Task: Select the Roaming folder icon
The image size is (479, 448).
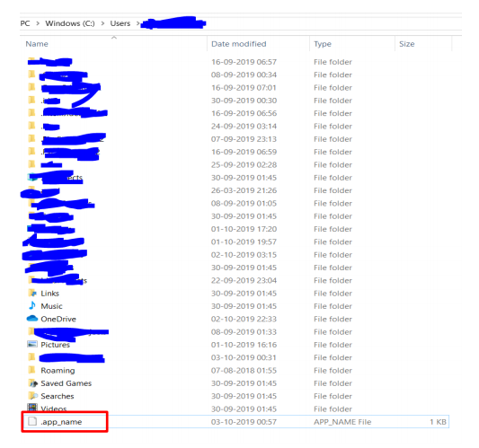Action: point(31,370)
